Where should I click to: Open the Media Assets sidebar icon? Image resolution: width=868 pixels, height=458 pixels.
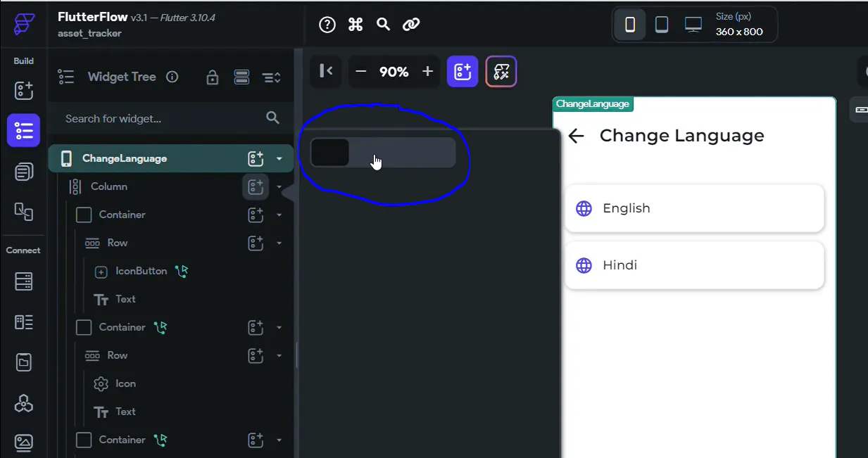point(24,443)
